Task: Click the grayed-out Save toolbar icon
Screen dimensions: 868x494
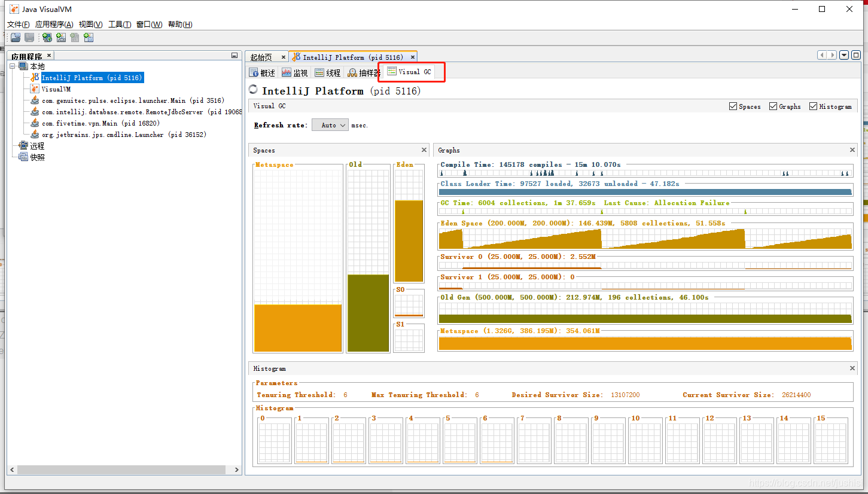Action: (x=29, y=38)
